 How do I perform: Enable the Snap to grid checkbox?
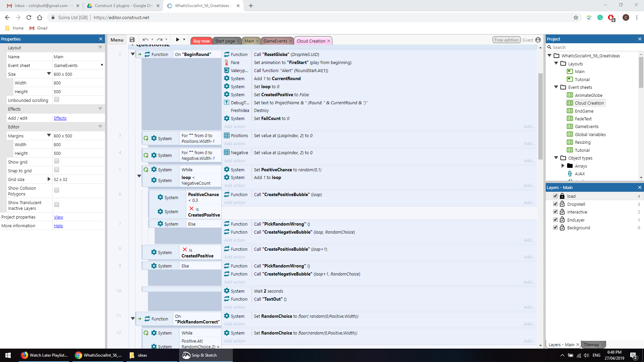click(57, 170)
